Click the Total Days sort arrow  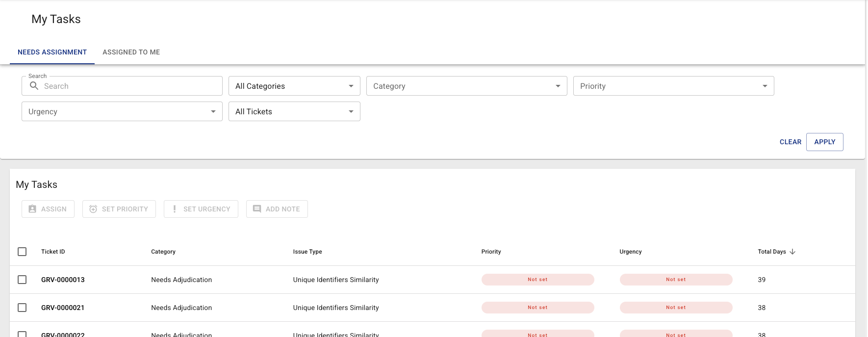click(x=792, y=252)
